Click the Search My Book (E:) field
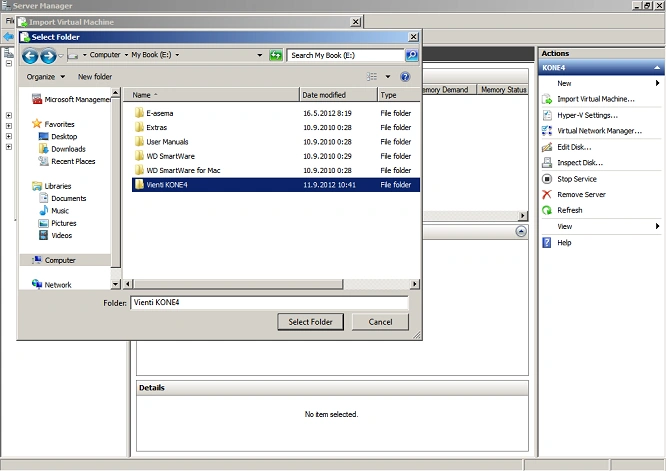Screen dimensions: 666x471 (346, 55)
